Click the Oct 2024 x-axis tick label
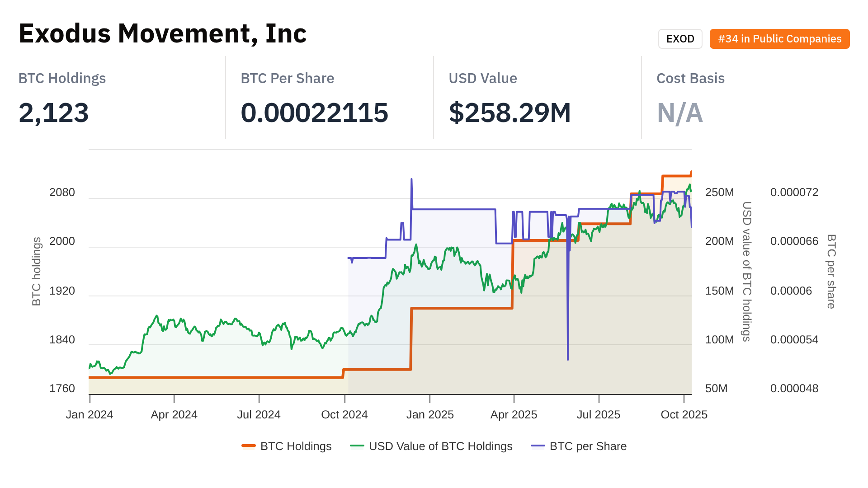This screenshot has width=868, height=488. 344,415
